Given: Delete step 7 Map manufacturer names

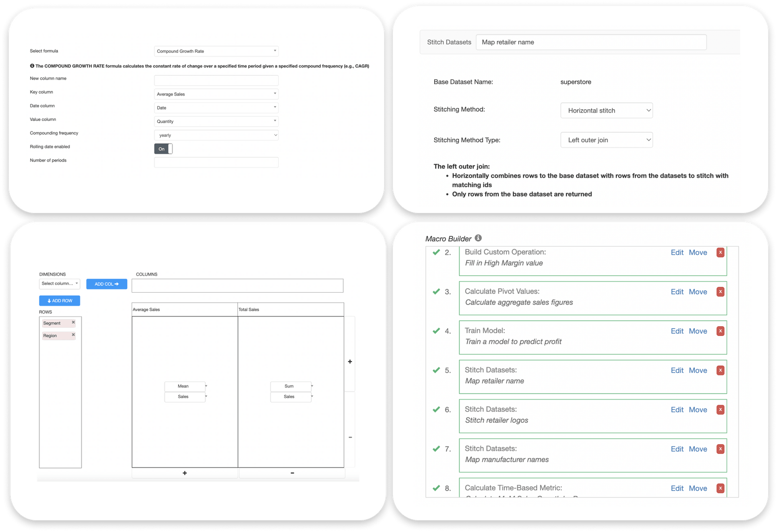Looking at the screenshot, I should (x=720, y=449).
